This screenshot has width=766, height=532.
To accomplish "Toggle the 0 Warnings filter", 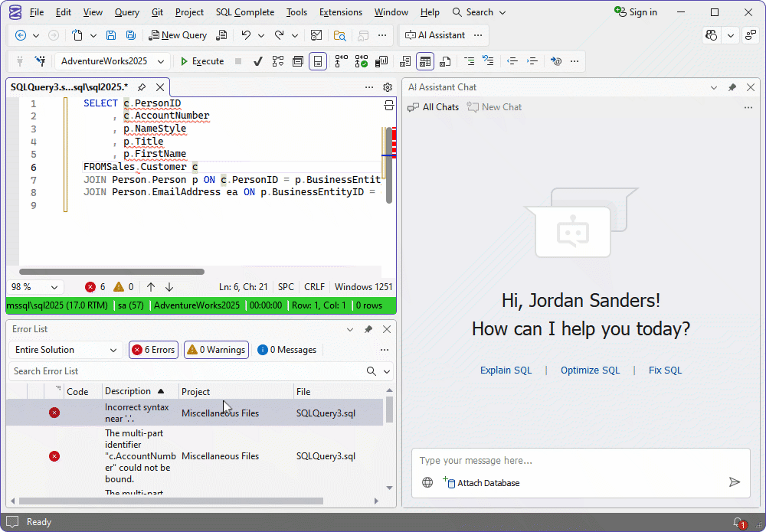I will (x=216, y=350).
